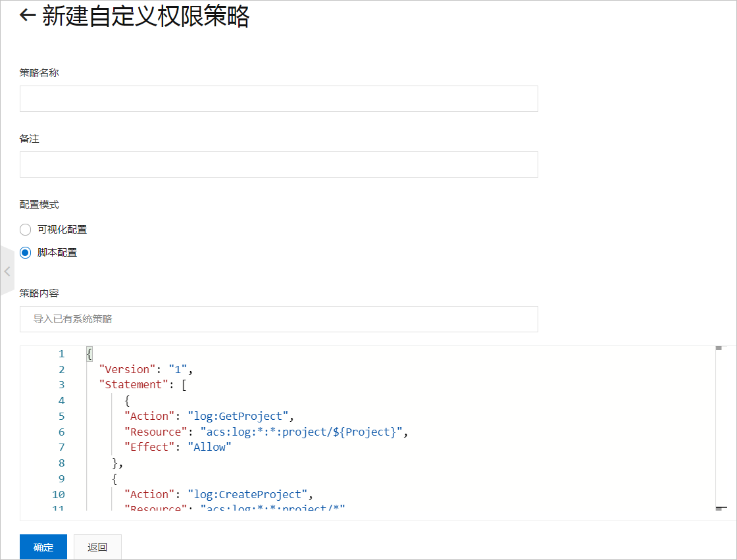737x560 pixels.
Task: Select the 脚本配置 radio option
Action: coord(26,253)
